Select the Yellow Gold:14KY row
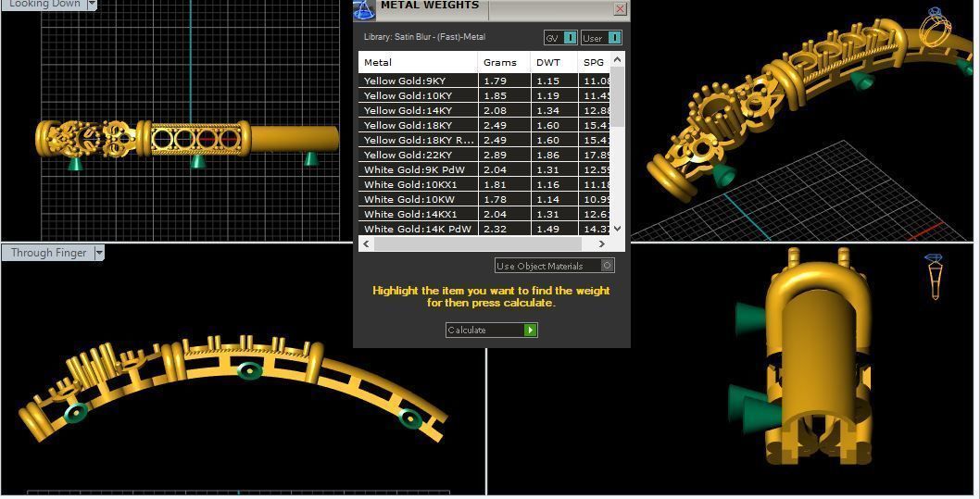The width and height of the screenshot is (980, 499). click(484, 110)
